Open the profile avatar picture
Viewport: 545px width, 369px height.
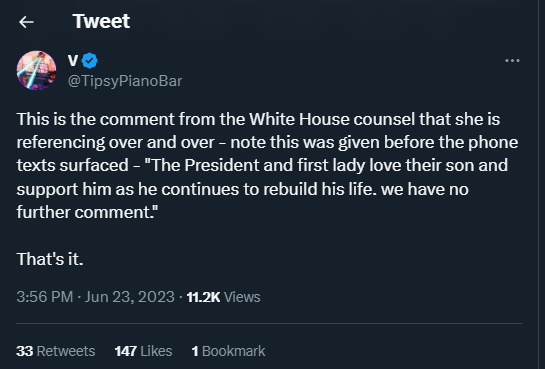click(36, 71)
